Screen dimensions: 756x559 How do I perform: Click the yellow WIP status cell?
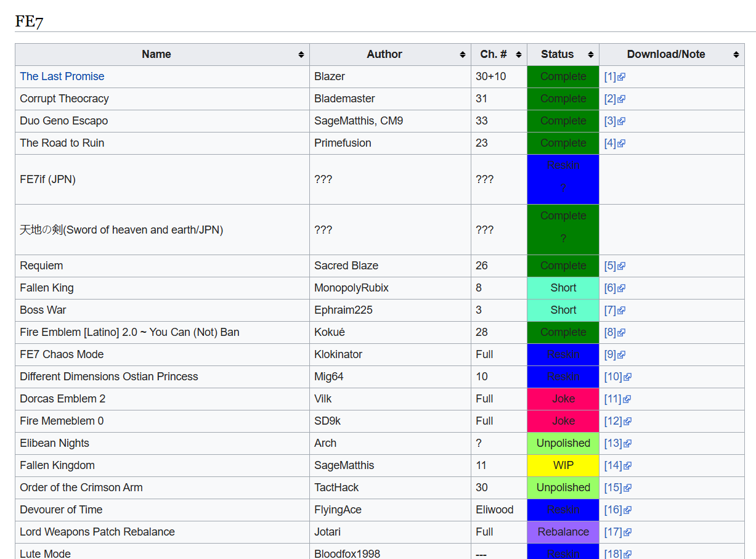coord(563,465)
